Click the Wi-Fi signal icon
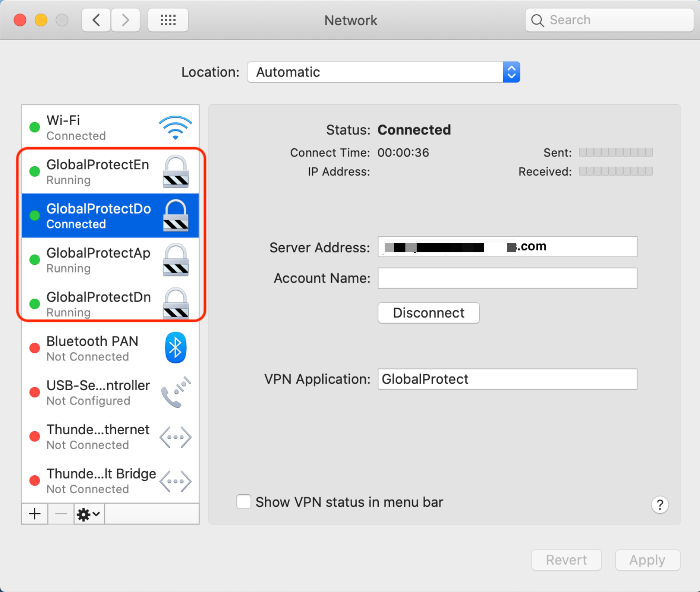The height and width of the screenshot is (592, 700). 175,128
